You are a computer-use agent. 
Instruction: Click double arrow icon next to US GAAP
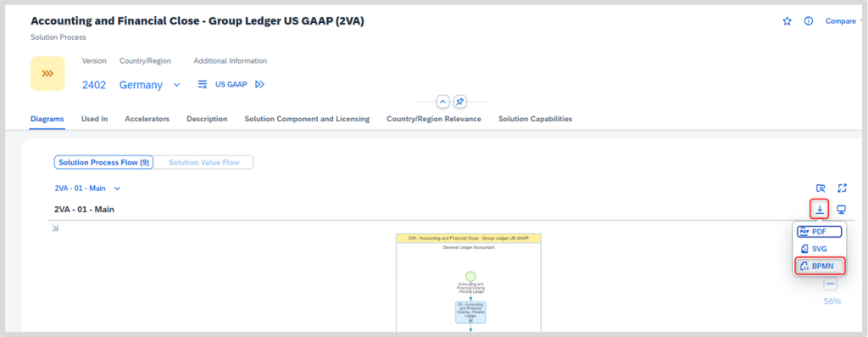pos(259,84)
